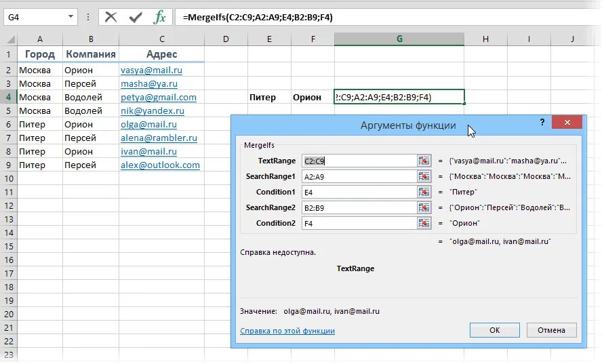This screenshot has height=364, width=604.
Task: Cancel formula entry with the X icon
Action: [110, 17]
